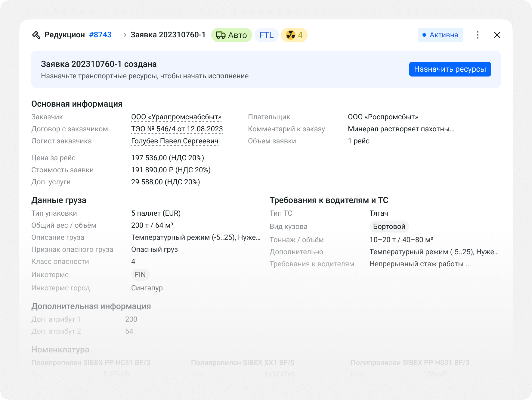This screenshot has width=532, height=400.
Task: Toggle the Активна status badge
Action: coord(440,35)
